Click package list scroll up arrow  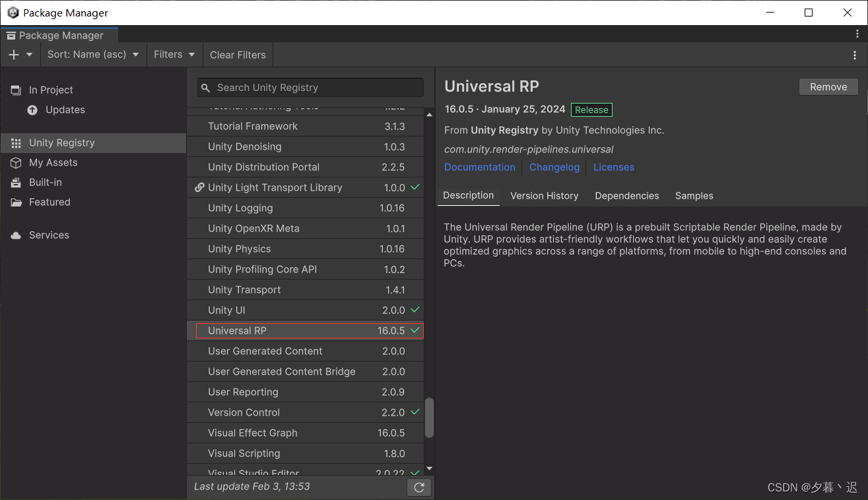click(429, 114)
